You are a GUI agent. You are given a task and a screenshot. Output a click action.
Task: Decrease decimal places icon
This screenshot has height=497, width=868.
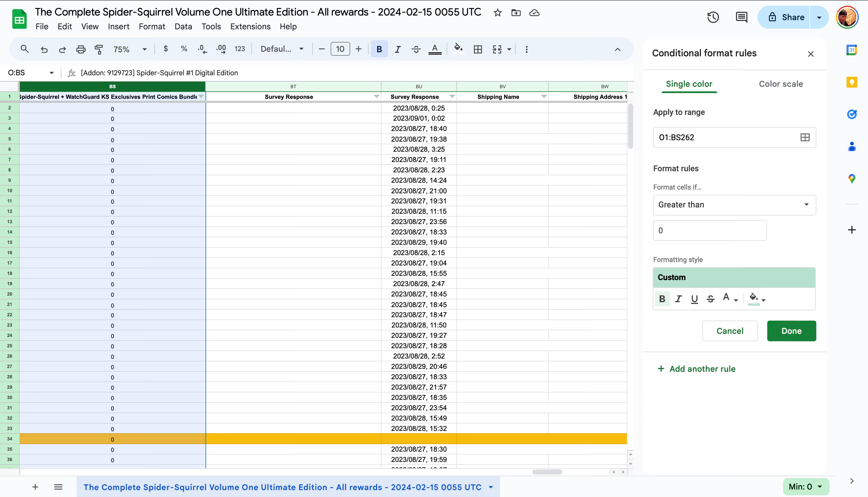[202, 49]
